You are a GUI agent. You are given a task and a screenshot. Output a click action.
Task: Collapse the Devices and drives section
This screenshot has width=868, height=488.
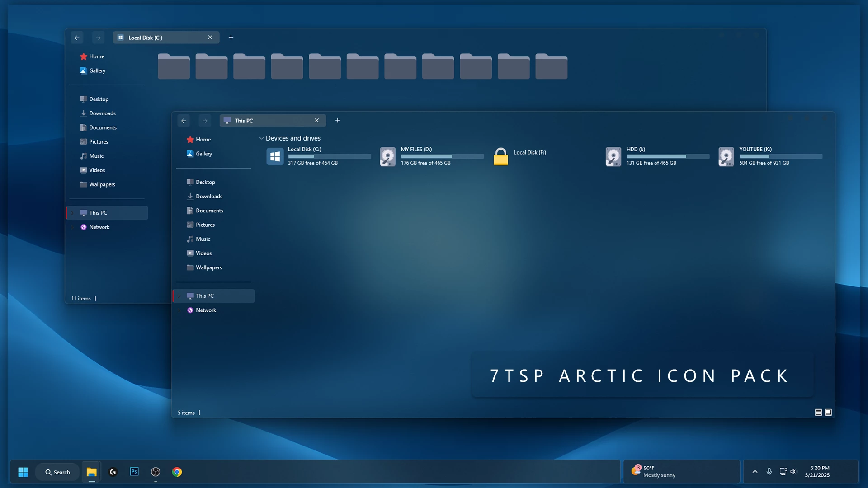(261, 138)
